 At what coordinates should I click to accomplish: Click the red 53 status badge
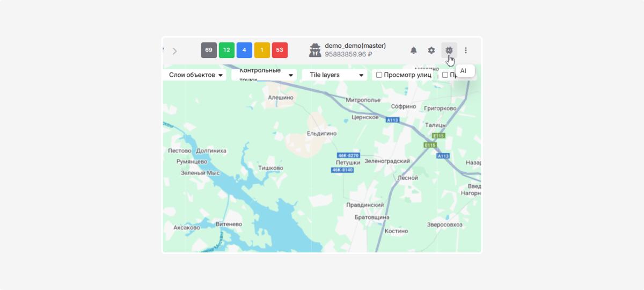tap(280, 50)
